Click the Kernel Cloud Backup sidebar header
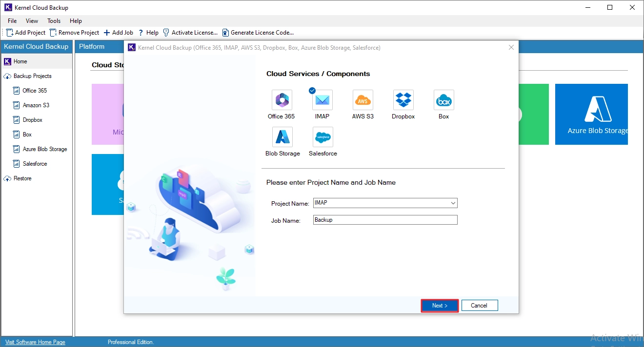Image resolution: width=644 pixels, height=347 pixels. click(37, 46)
